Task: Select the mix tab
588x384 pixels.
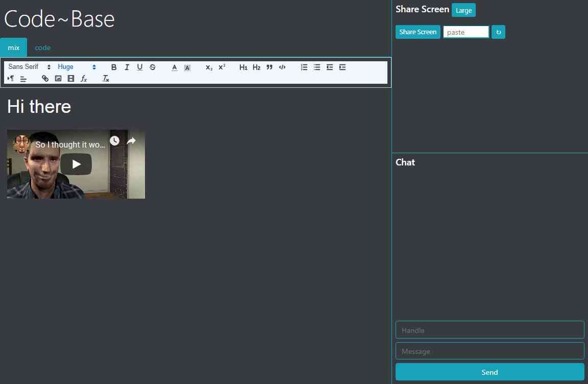Action: (x=13, y=47)
